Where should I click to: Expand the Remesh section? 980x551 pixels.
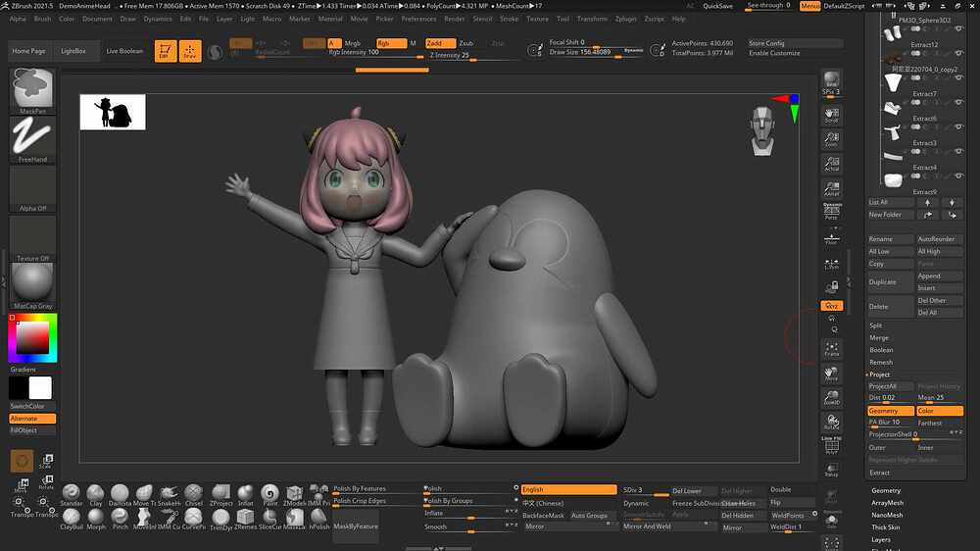881,362
